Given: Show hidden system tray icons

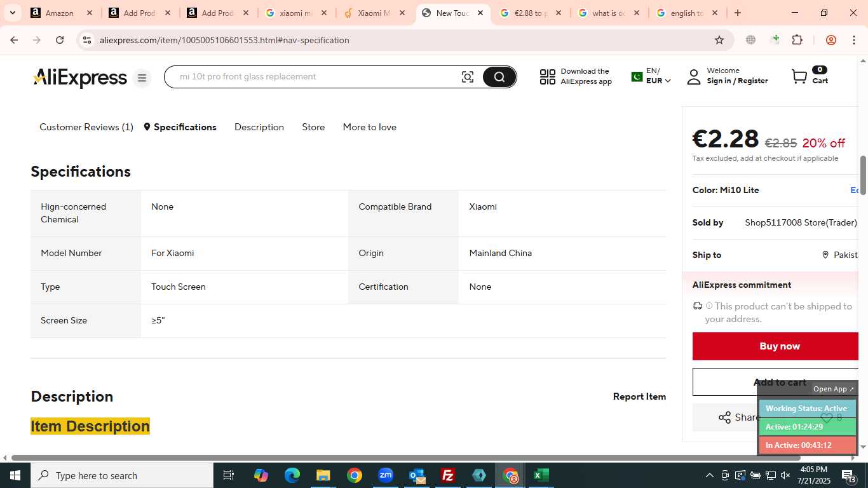Looking at the screenshot, I should click(710, 475).
